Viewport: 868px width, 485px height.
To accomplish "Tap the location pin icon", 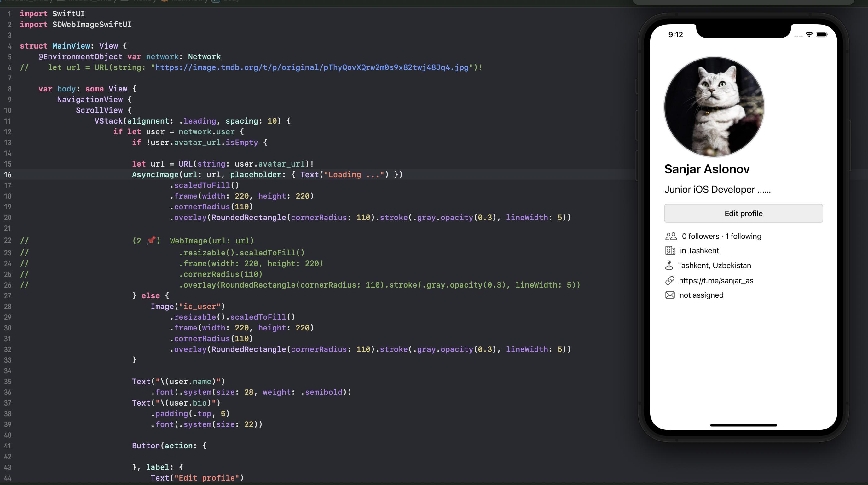I will [x=669, y=266].
